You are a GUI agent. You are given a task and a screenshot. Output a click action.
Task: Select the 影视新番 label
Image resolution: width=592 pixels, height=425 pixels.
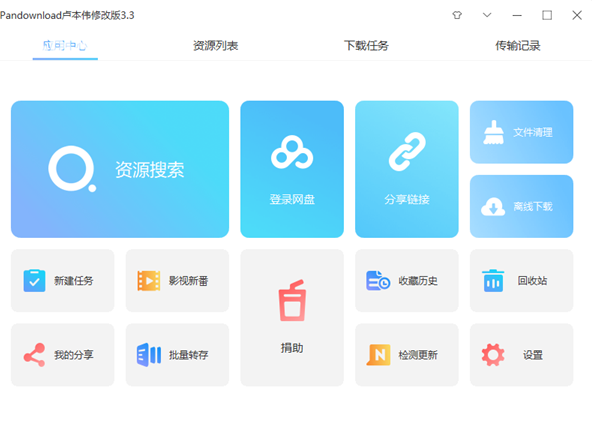[188, 280]
